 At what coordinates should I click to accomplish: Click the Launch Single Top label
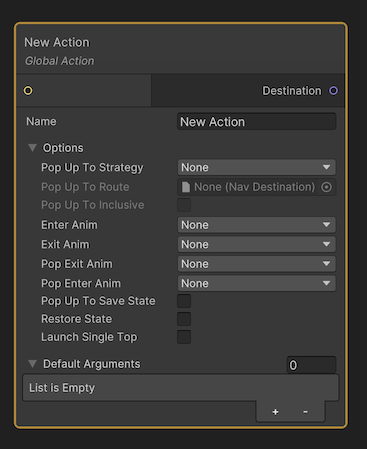89,337
